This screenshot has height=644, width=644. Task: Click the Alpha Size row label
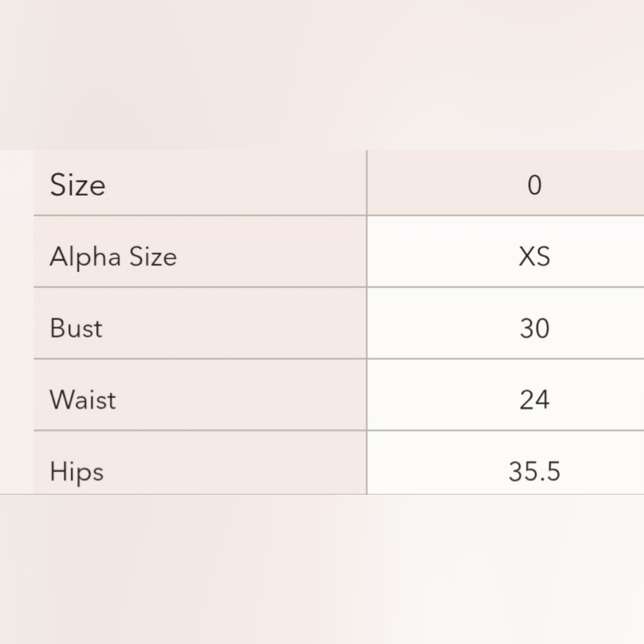pyautogui.click(x=113, y=257)
